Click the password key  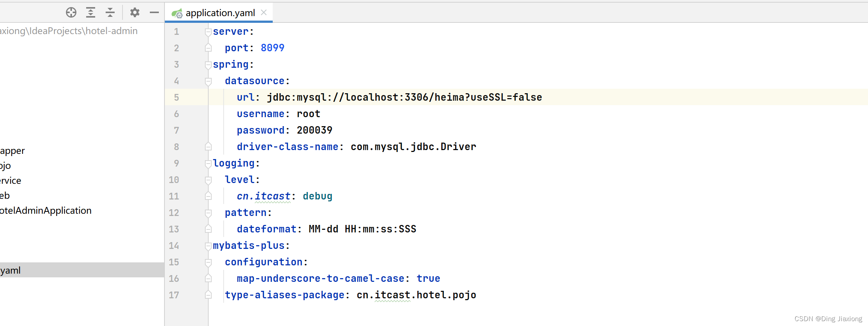tap(261, 130)
